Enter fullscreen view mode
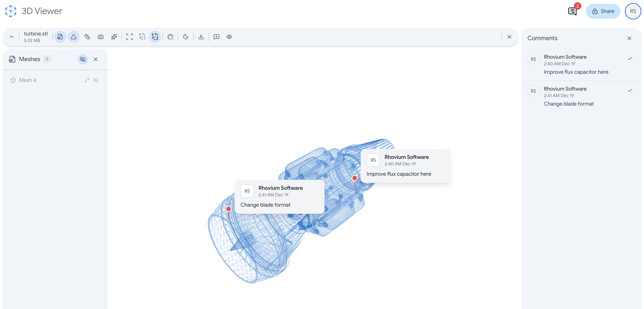The image size is (644, 309). click(x=130, y=37)
